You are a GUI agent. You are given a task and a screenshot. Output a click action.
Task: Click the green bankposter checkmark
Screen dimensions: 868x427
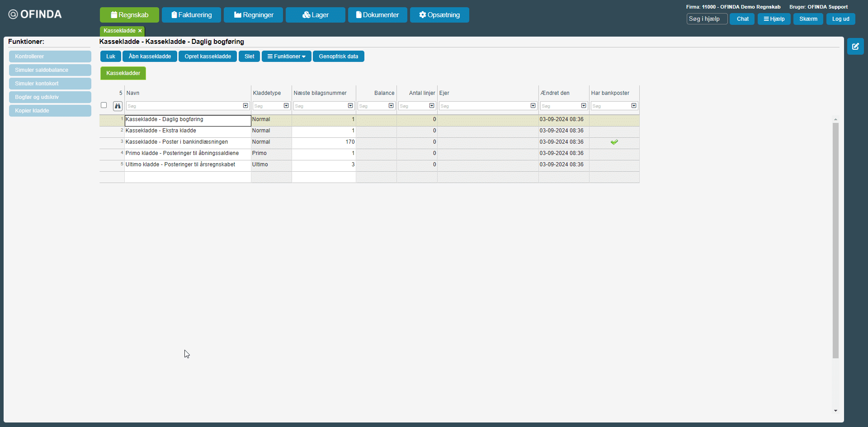614,142
